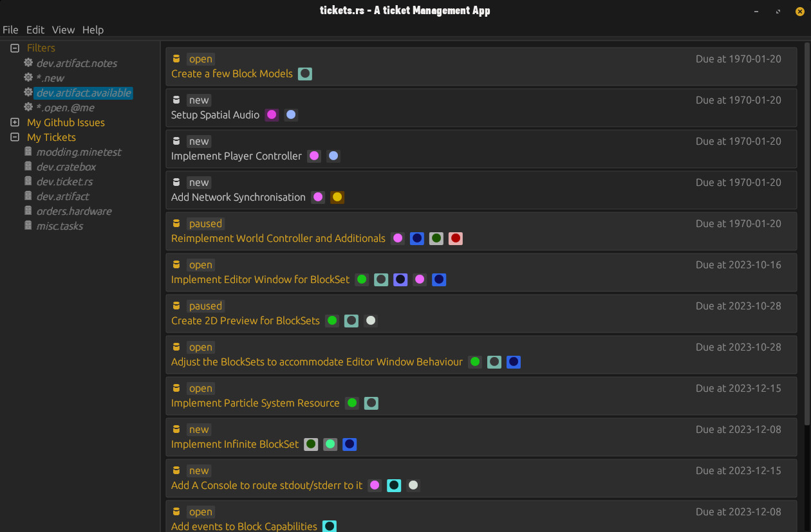Open the View menu
Screen dimensions: 811x532
(63, 30)
